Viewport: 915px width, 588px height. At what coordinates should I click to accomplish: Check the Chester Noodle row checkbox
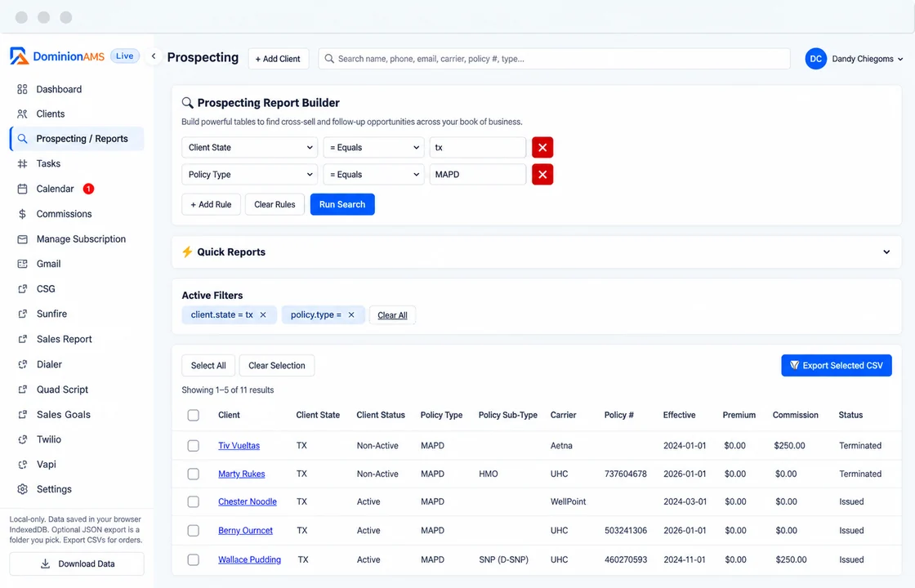(x=193, y=501)
